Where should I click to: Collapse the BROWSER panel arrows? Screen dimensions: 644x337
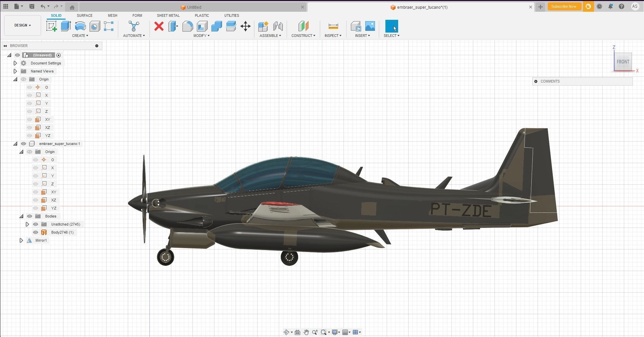(x=5, y=46)
